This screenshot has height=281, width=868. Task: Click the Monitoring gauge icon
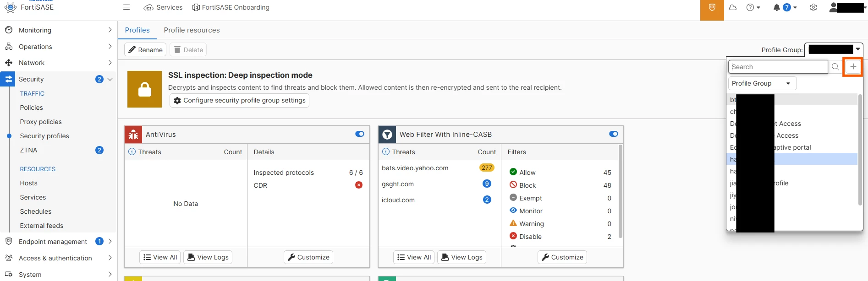[9, 30]
